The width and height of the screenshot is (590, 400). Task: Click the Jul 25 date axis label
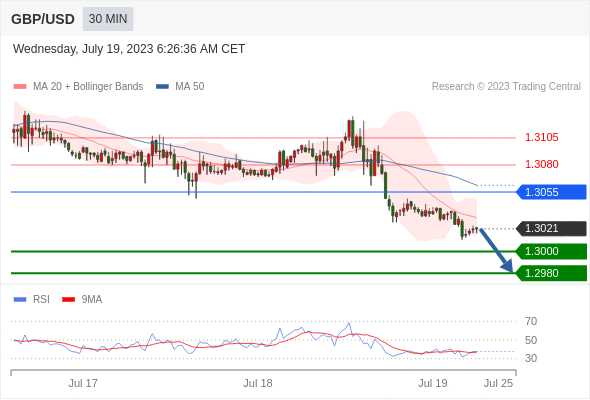coord(498,383)
